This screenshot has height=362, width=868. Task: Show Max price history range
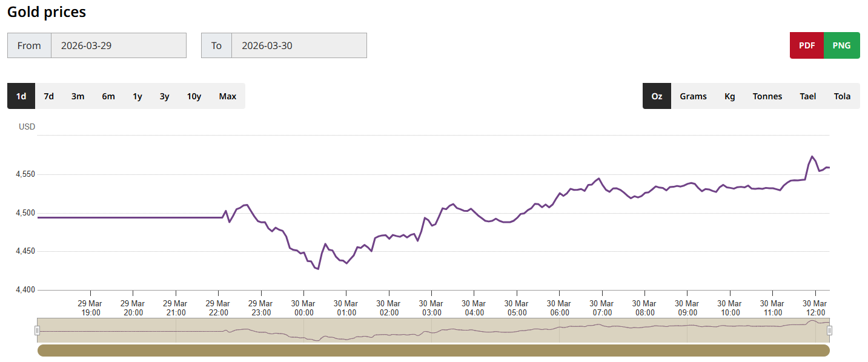tap(228, 96)
